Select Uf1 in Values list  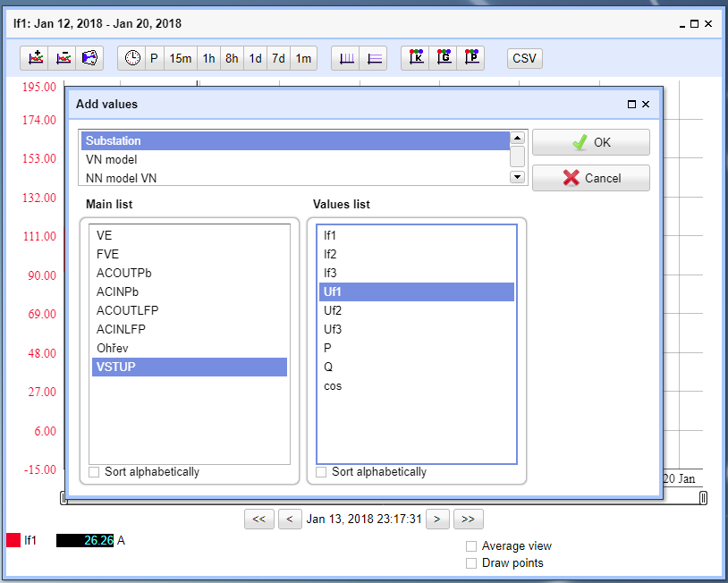(x=417, y=291)
